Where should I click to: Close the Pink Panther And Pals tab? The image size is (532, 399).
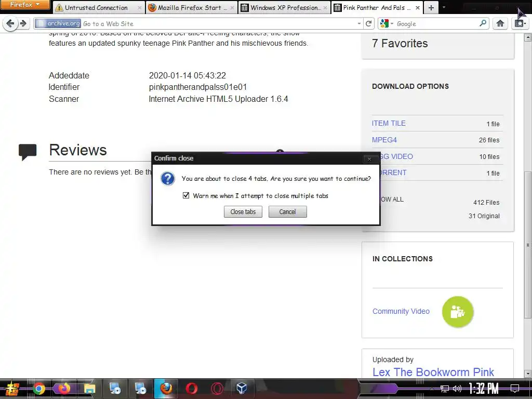pyautogui.click(x=417, y=7)
